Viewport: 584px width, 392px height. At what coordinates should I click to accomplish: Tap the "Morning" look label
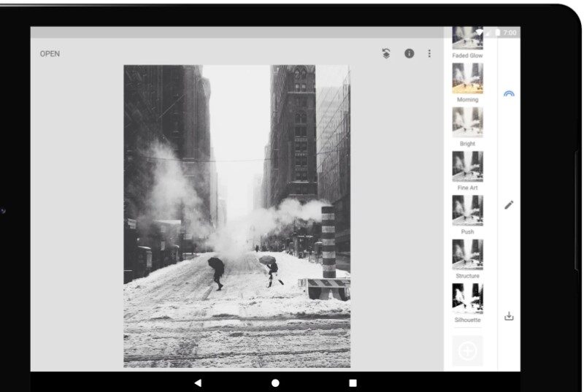click(467, 99)
